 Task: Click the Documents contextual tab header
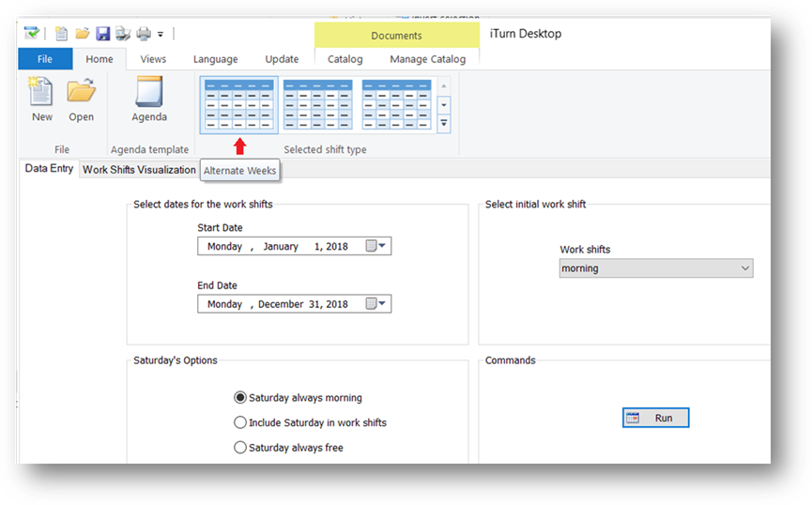tap(397, 36)
